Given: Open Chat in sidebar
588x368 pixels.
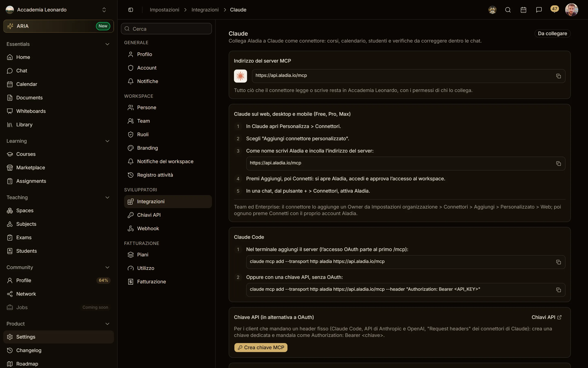Looking at the screenshot, I should (59, 71).
